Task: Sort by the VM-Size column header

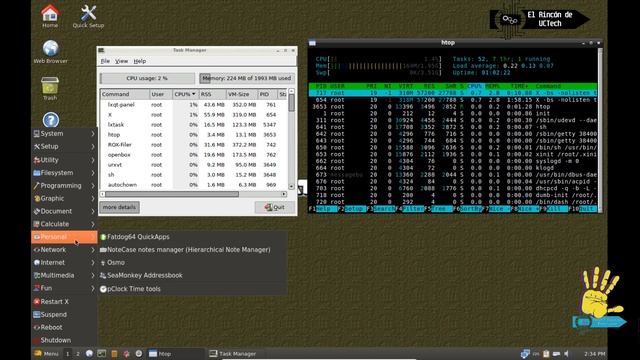Action: click(x=242, y=94)
